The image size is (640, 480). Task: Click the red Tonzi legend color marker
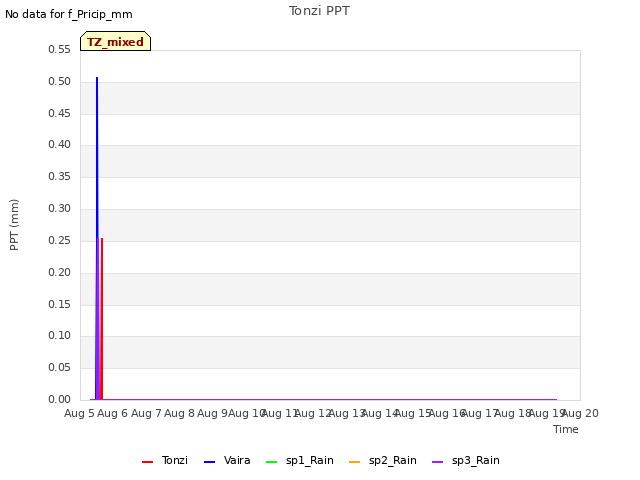(147, 462)
